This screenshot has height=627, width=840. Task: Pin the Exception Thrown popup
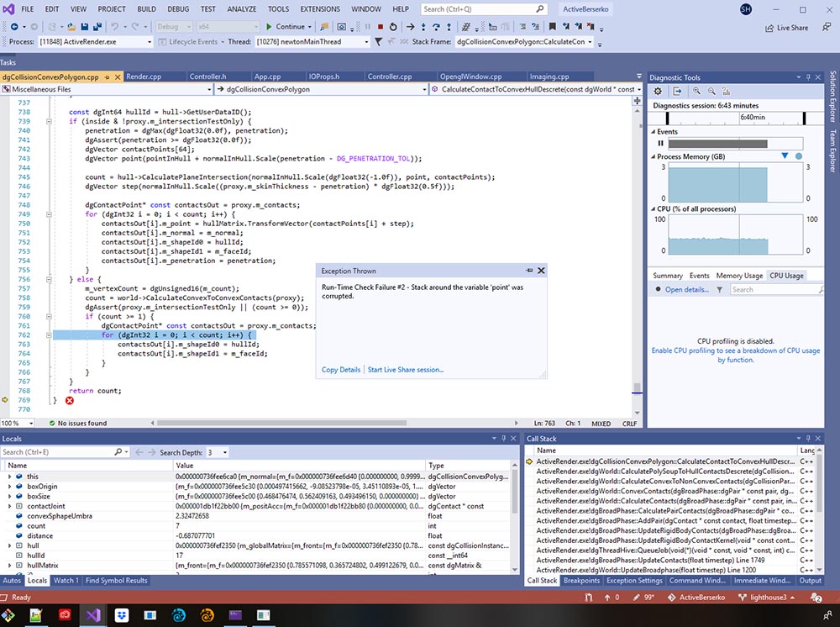[529, 271]
